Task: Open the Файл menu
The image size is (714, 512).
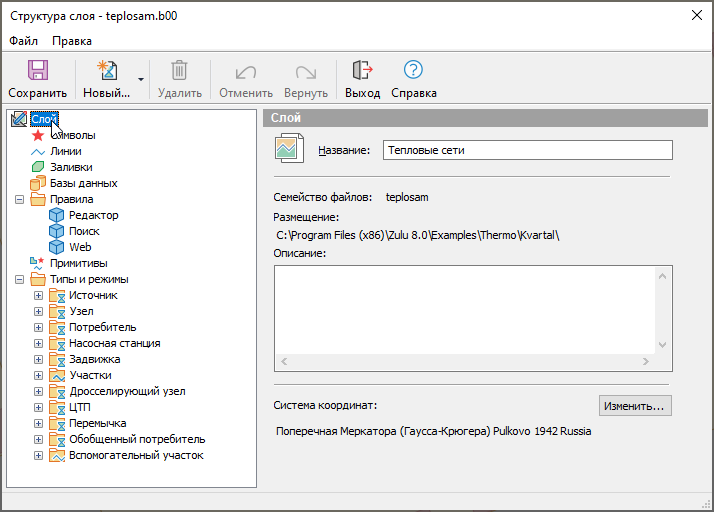Action: point(24,41)
